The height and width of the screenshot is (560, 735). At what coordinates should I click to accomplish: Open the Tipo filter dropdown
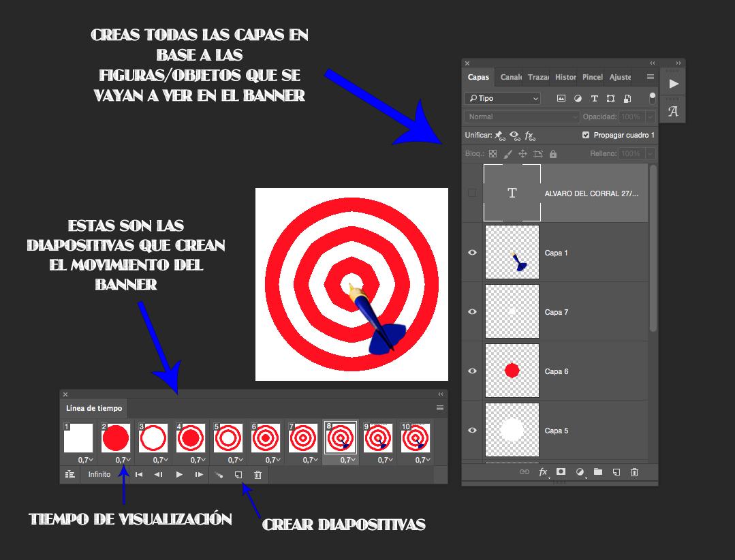click(501, 98)
